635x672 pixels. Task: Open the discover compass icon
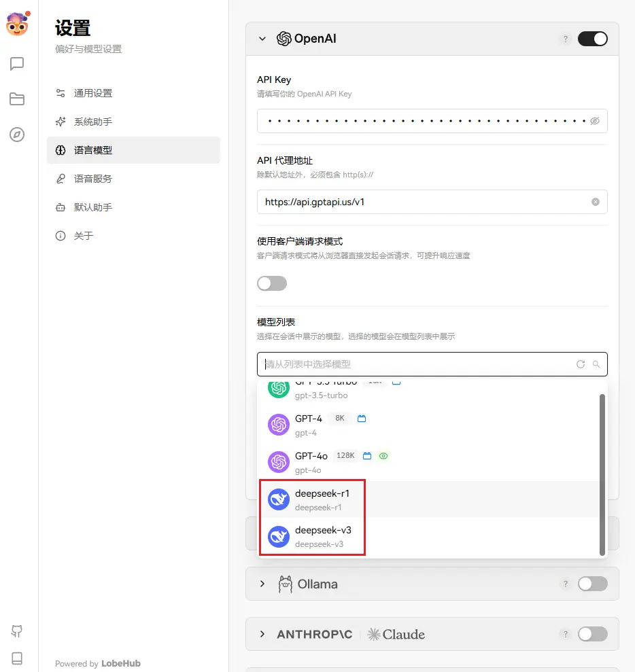click(x=17, y=135)
